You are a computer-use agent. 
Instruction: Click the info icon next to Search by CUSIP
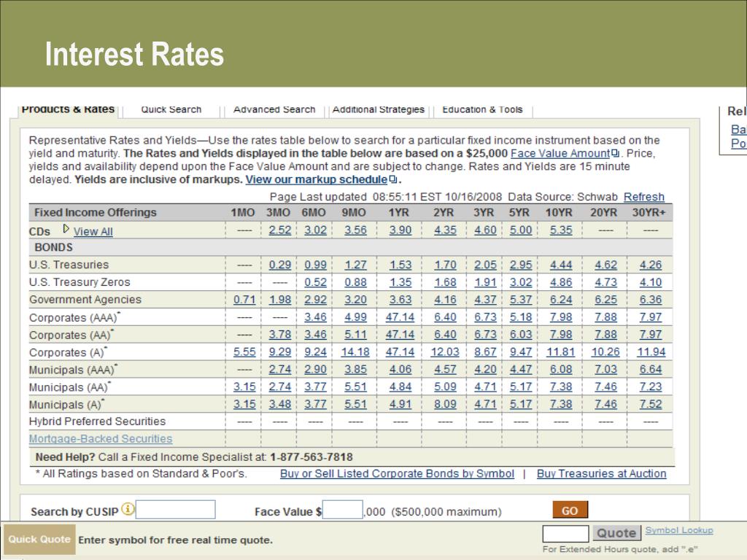(x=128, y=509)
